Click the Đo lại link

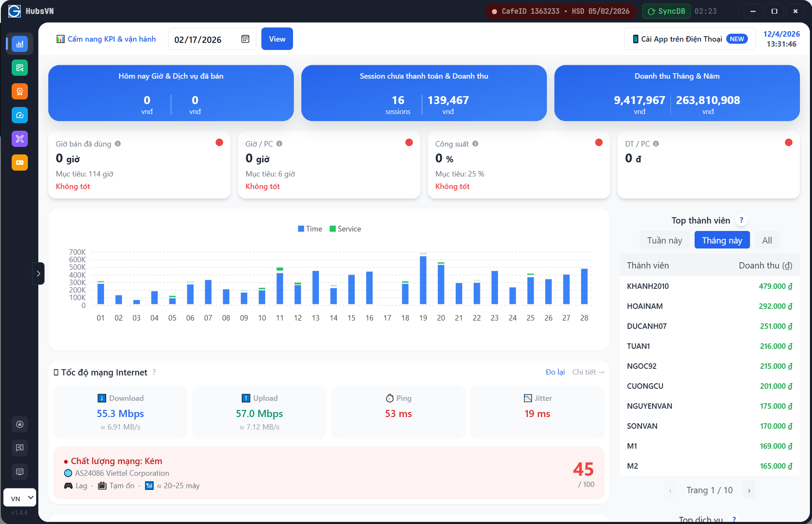pyautogui.click(x=555, y=372)
